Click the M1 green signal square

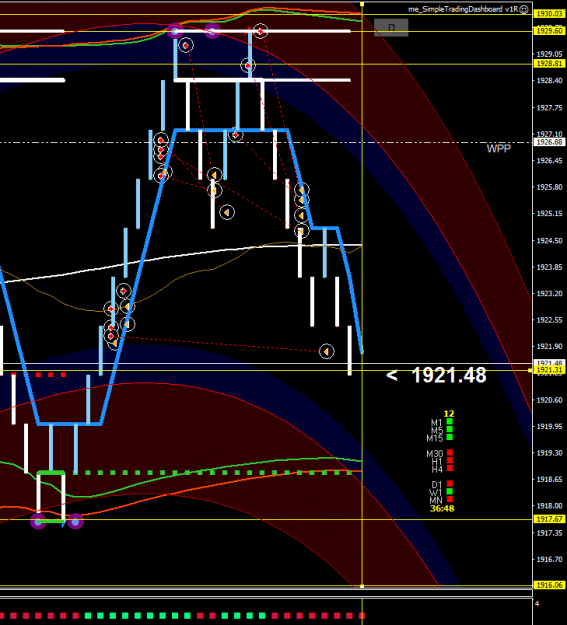(450, 421)
